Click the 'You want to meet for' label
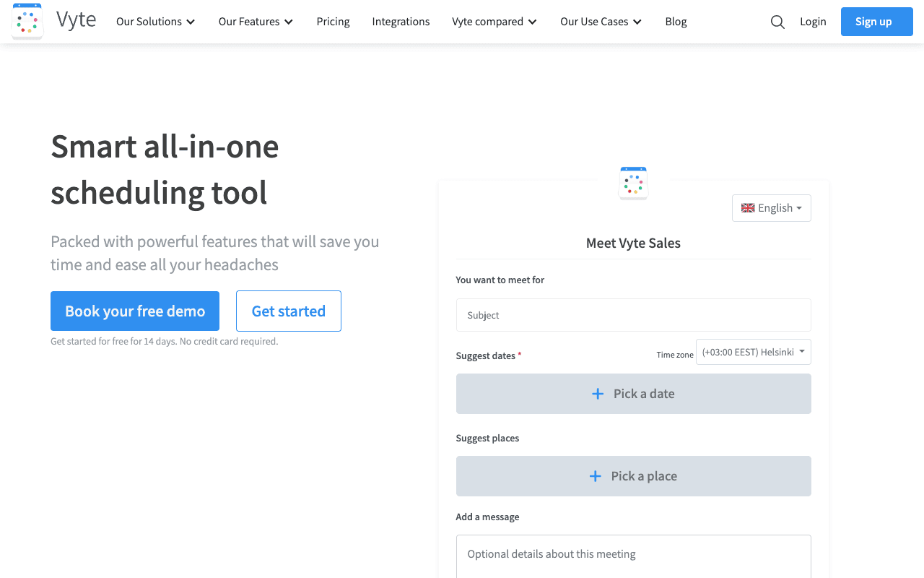 500,280
